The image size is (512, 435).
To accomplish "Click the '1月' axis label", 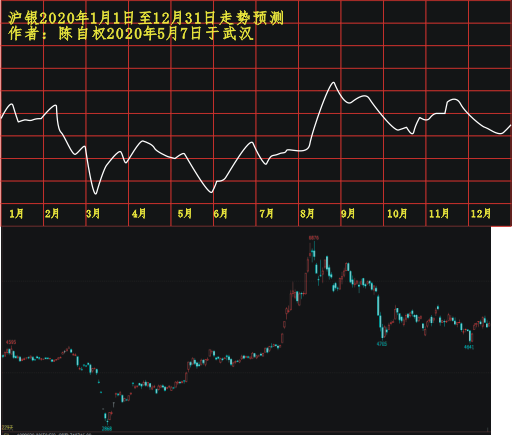I will click(16, 214).
